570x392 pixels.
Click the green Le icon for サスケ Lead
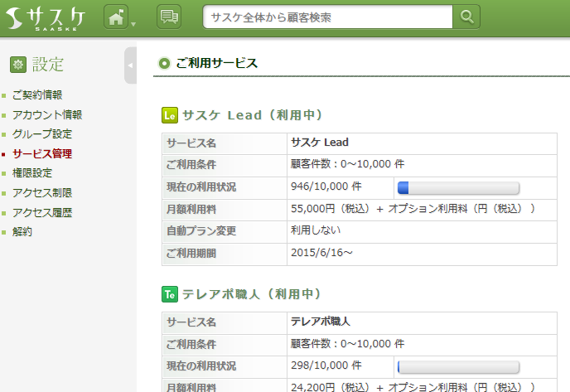[x=169, y=115]
